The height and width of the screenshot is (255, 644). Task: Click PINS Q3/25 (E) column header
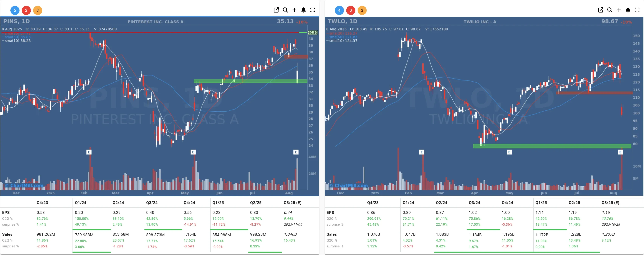pos(292,203)
